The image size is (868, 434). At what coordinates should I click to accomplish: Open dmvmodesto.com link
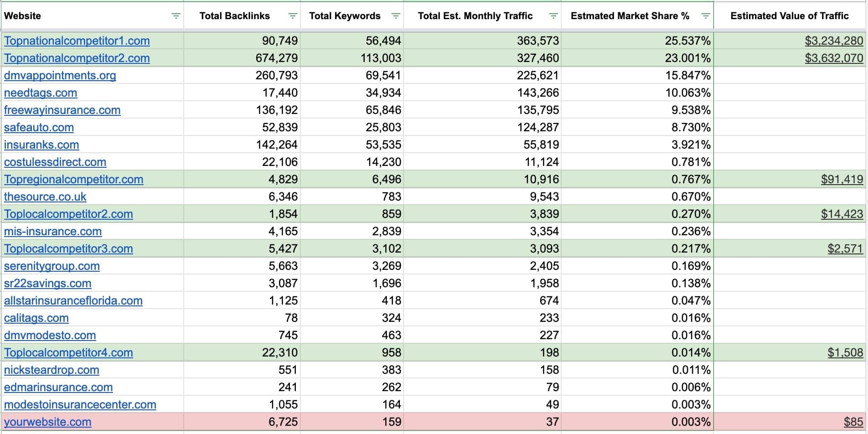[50, 336]
